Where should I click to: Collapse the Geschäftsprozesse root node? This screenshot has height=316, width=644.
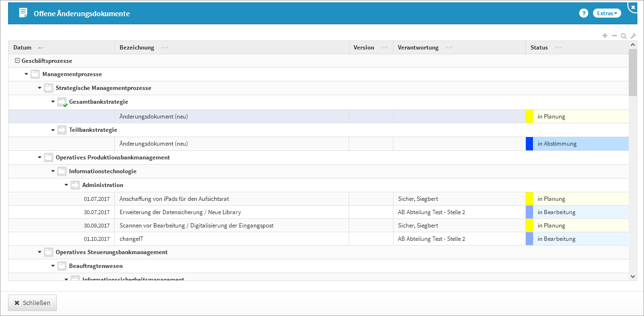18,61
